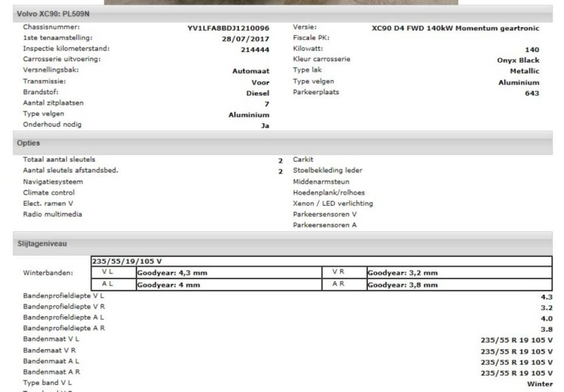Click the Winterbanden label
The height and width of the screenshot is (392, 564).
(48, 273)
